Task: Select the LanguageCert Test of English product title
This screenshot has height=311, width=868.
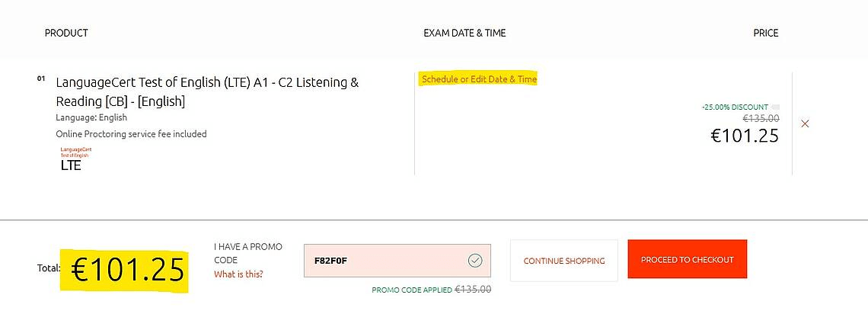Action: tap(207, 92)
